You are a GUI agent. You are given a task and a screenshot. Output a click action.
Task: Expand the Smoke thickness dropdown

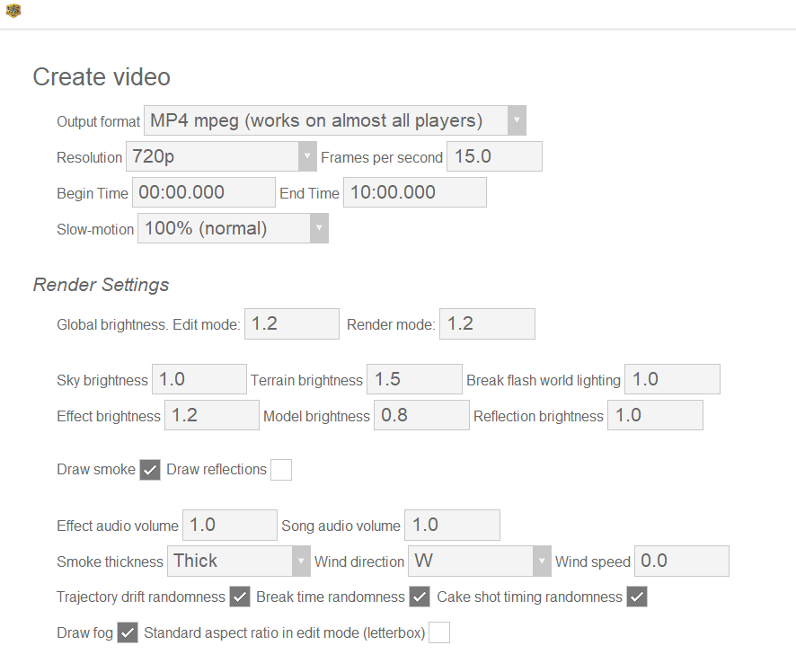click(x=238, y=561)
